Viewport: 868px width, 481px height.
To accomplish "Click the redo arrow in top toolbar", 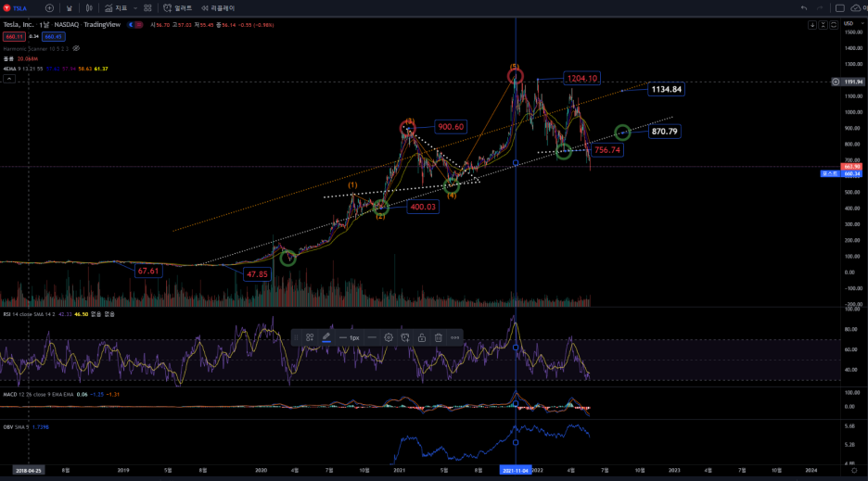I will [x=820, y=8].
